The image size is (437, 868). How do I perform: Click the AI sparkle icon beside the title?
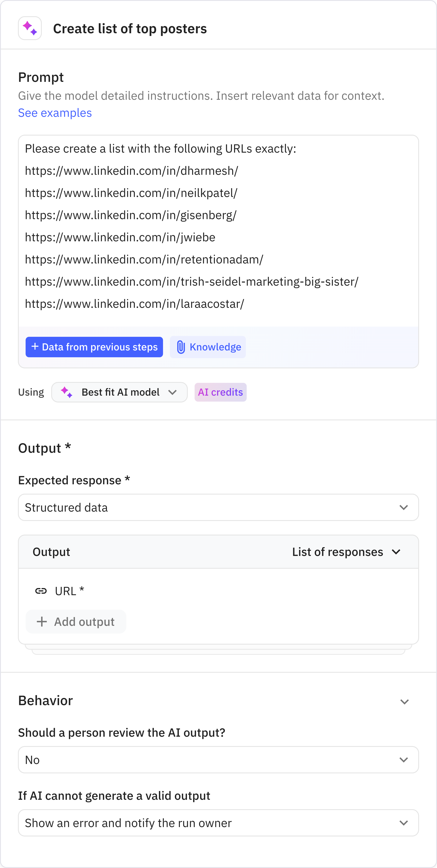pyautogui.click(x=30, y=28)
